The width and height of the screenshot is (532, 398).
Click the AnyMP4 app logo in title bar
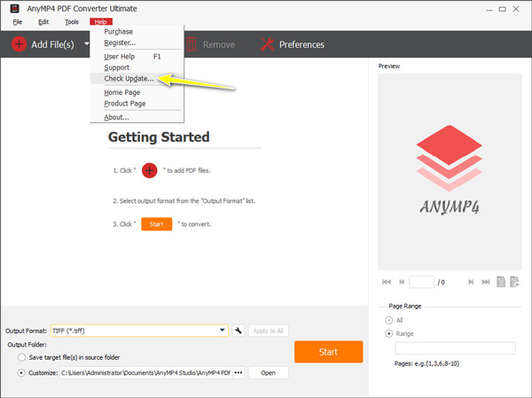14,9
